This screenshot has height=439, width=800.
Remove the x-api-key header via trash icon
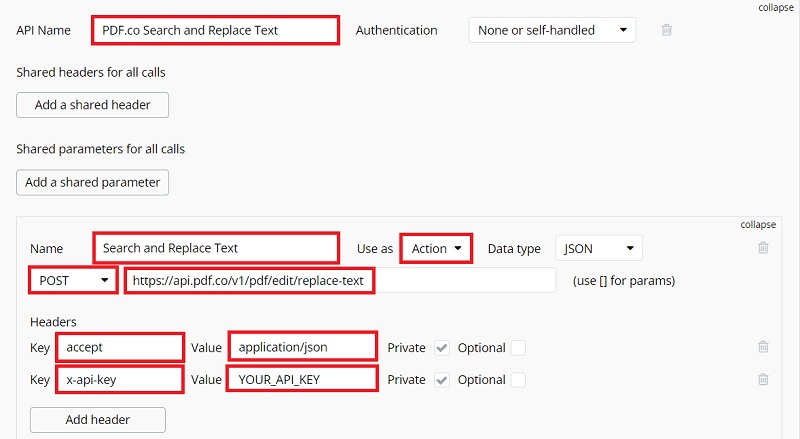[763, 379]
